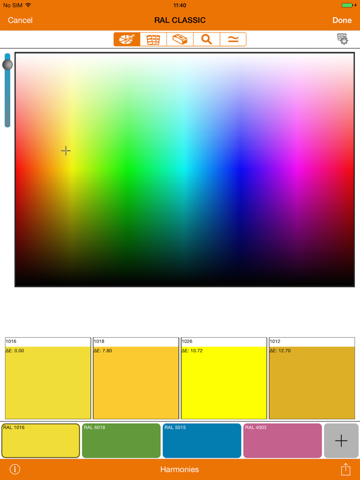360x480 pixels.
Task: Choose the 1018 match swatch
Action: coord(136,378)
